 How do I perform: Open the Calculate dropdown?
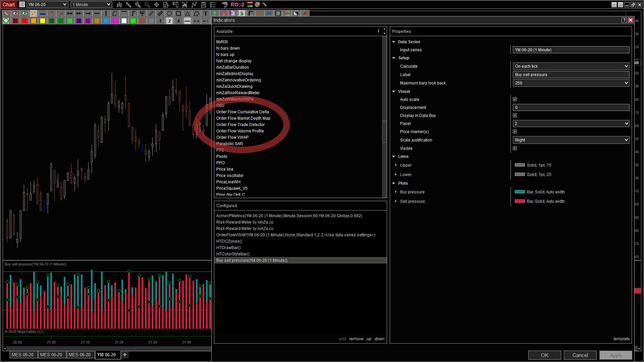571,66
